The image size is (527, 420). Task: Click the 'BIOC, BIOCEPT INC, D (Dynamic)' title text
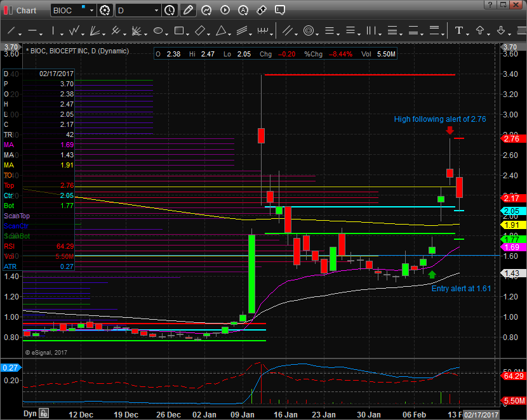tap(79, 51)
